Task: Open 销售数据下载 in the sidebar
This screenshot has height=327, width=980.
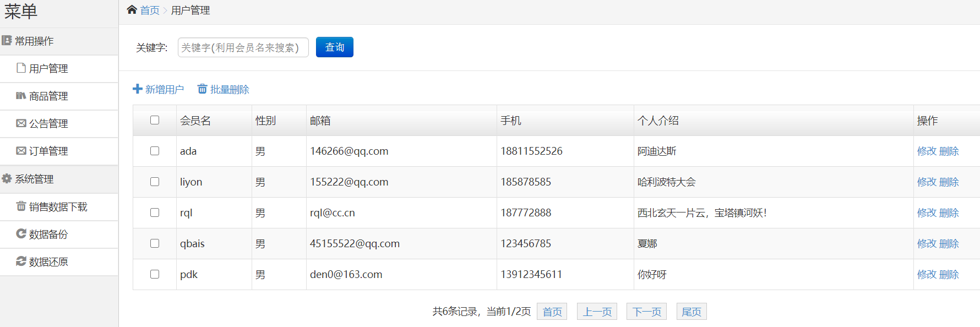Action: [x=59, y=207]
